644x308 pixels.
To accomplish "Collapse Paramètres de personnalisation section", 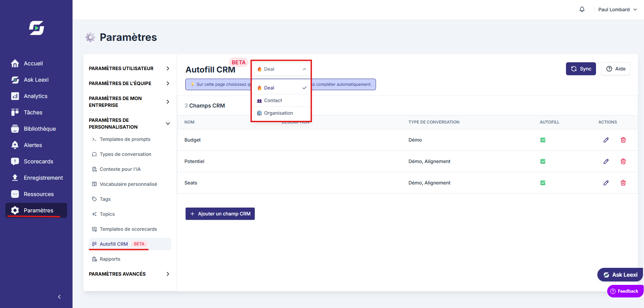I will [x=129, y=124].
